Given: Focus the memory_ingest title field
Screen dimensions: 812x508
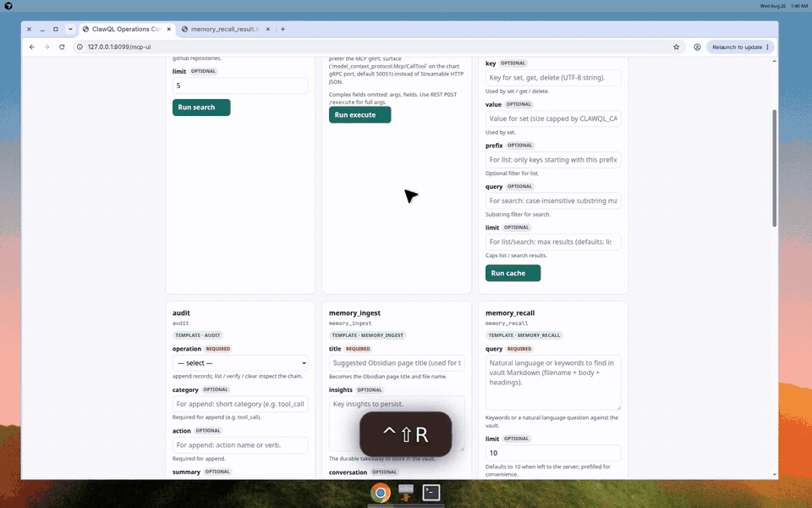Looking at the screenshot, I should point(397,363).
